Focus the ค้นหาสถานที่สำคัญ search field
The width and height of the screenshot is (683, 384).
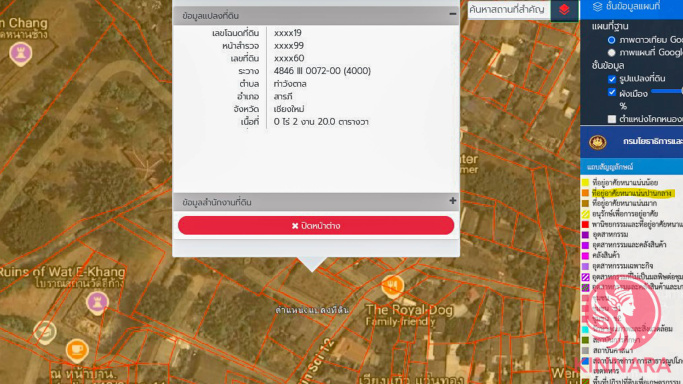(509, 10)
